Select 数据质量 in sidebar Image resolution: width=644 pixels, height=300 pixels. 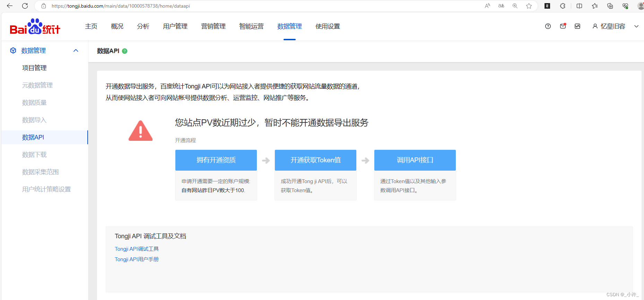[x=34, y=103]
